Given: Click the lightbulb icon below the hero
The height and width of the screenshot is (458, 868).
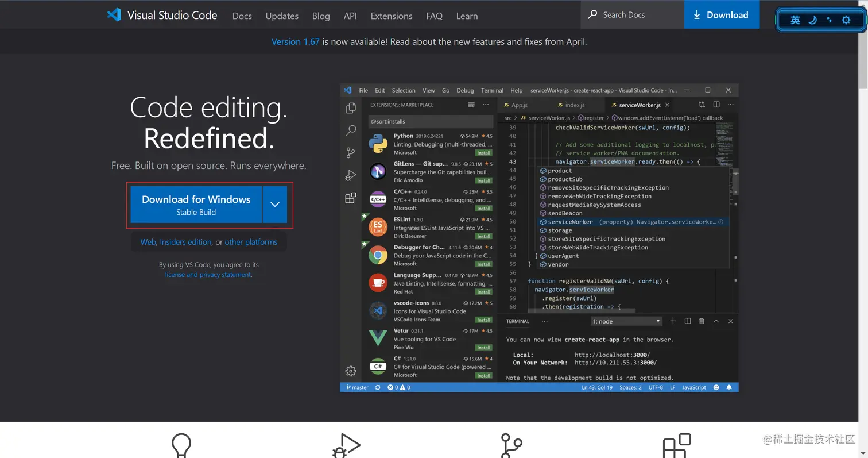Looking at the screenshot, I should click(x=181, y=446).
